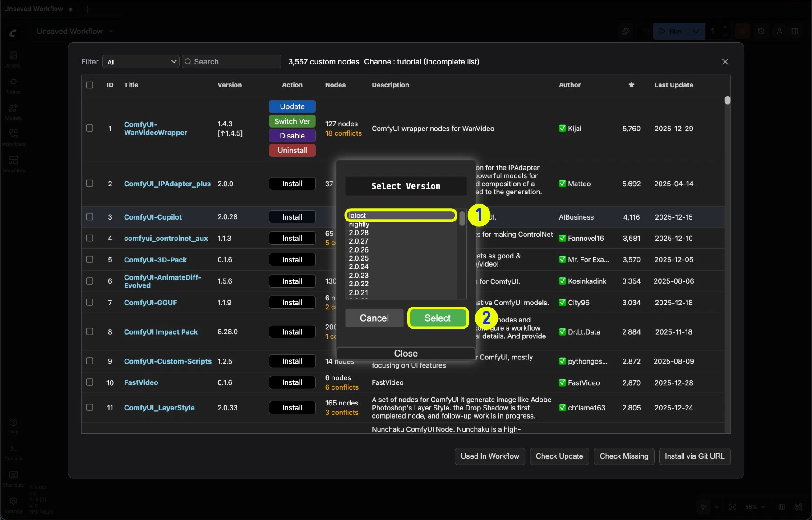
Task: Open the Nodes panel in the sidebar
Action: (x=14, y=86)
